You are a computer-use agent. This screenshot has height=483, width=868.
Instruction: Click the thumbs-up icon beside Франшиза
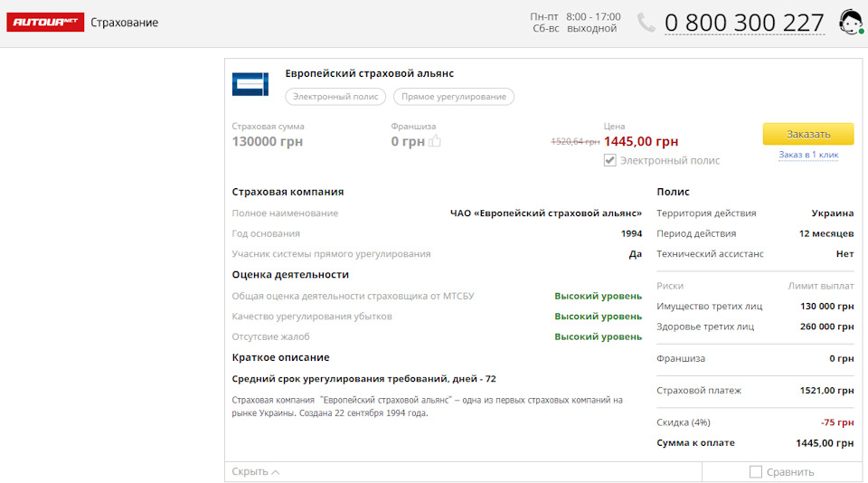pos(435,141)
